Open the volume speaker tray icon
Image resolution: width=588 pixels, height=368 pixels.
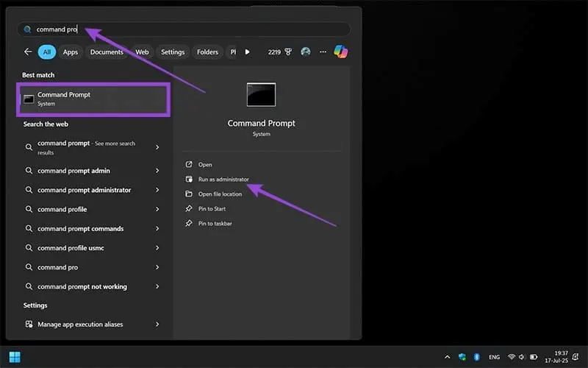point(522,357)
